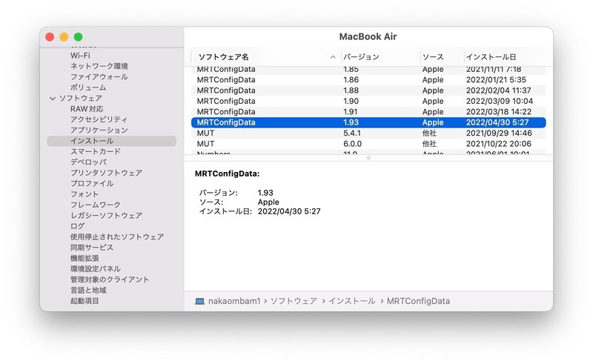The height and width of the screenshot is (364, 593).
Task: Click install date 2022/03/09 10:04 cell
Action: [x=499, y=101]
